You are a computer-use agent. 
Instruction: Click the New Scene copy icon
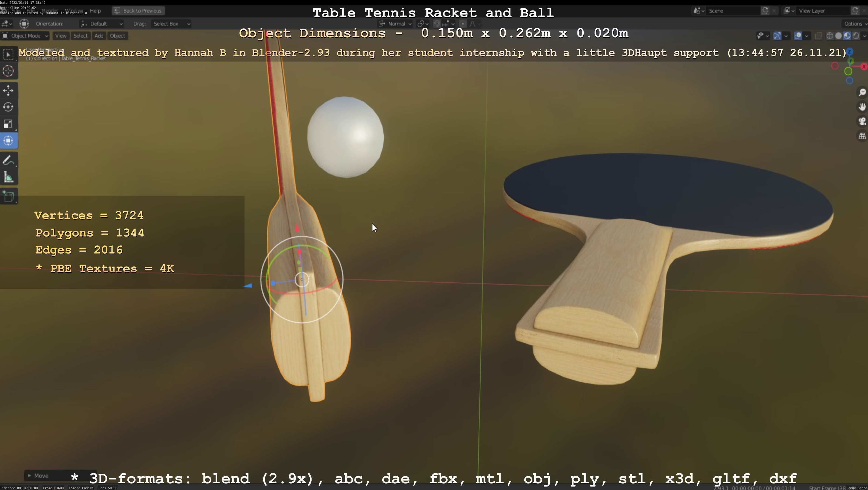(765, 11)
